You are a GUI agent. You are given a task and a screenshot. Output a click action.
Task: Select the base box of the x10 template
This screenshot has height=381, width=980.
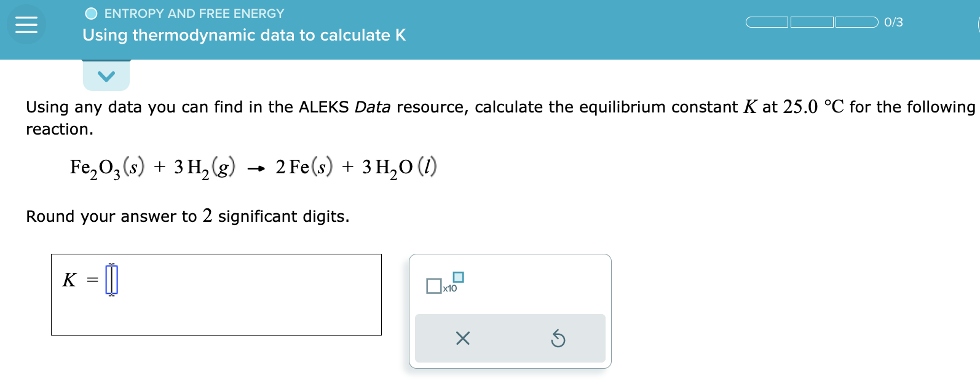click(x=433, y=286)
